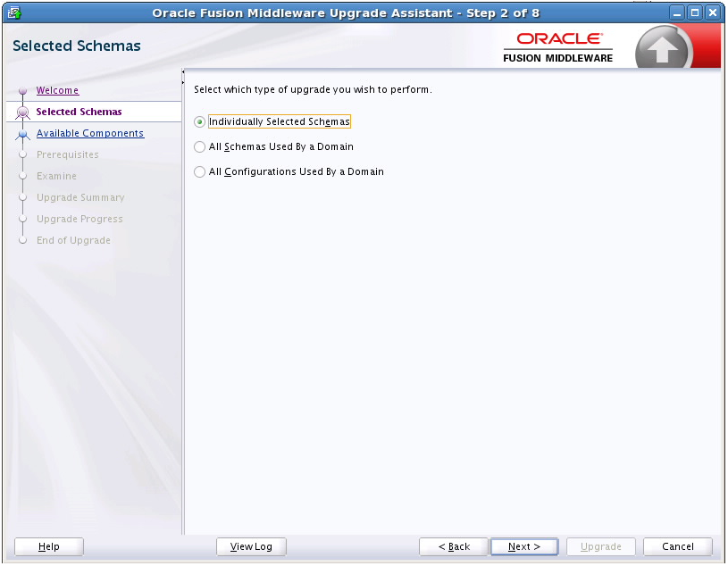728x566 pixels.
Task: Click the End of Upgrade step label
Action: (x=73, y=240)
